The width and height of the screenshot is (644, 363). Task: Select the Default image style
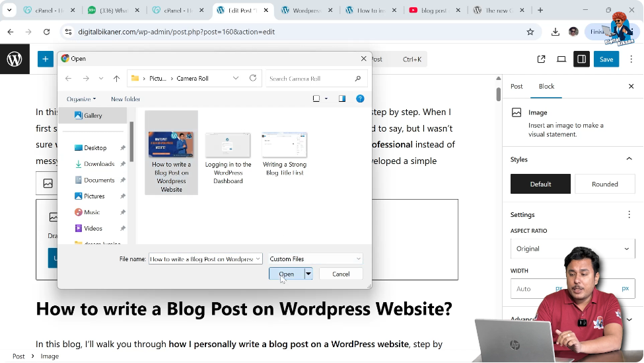pos(540,184)
